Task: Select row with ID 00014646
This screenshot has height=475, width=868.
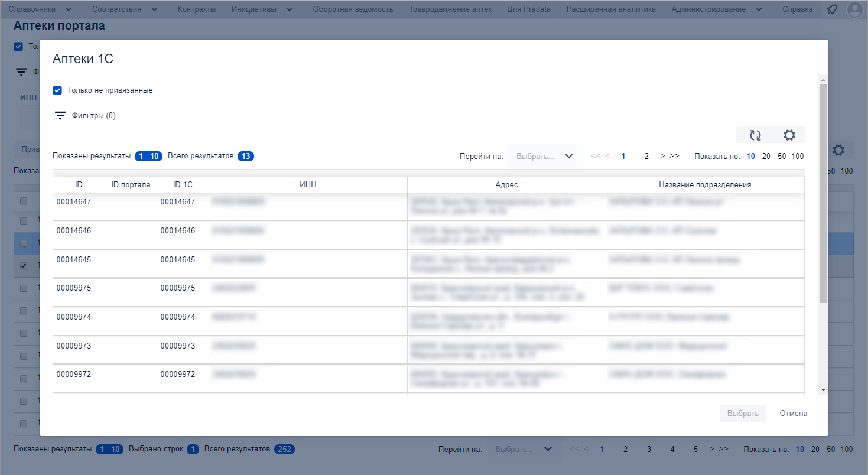Action: click(x=429, y=235)
